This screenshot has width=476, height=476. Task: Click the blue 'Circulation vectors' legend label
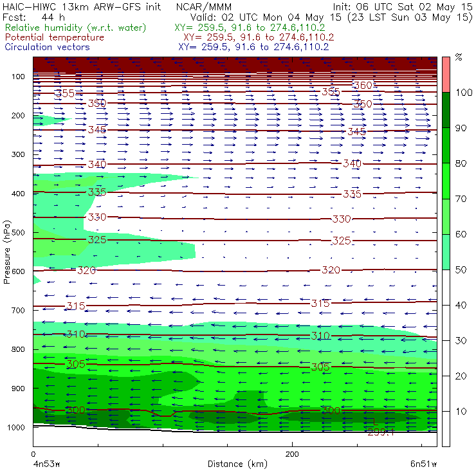pos(48,47)
